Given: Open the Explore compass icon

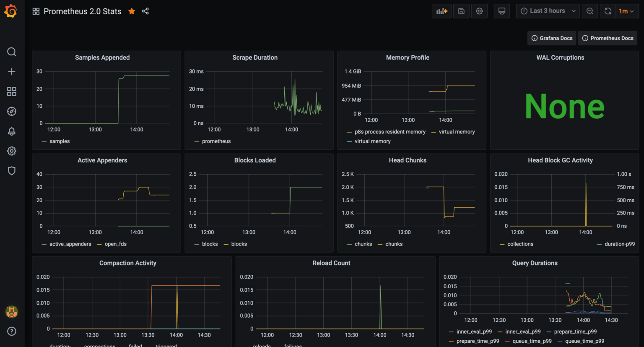Looking at the screenshot, I should tap(12, 111).
